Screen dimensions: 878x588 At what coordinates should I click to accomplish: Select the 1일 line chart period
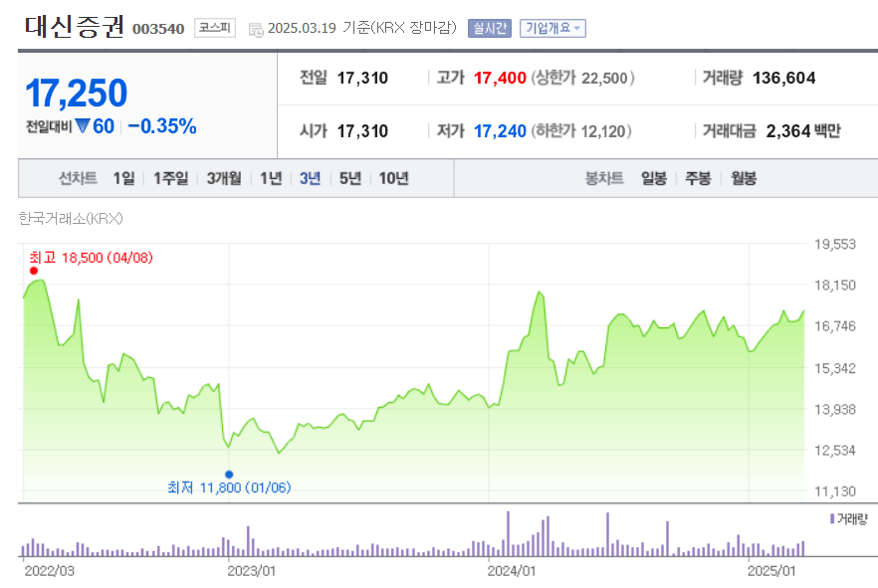click(x=123, y=178)
